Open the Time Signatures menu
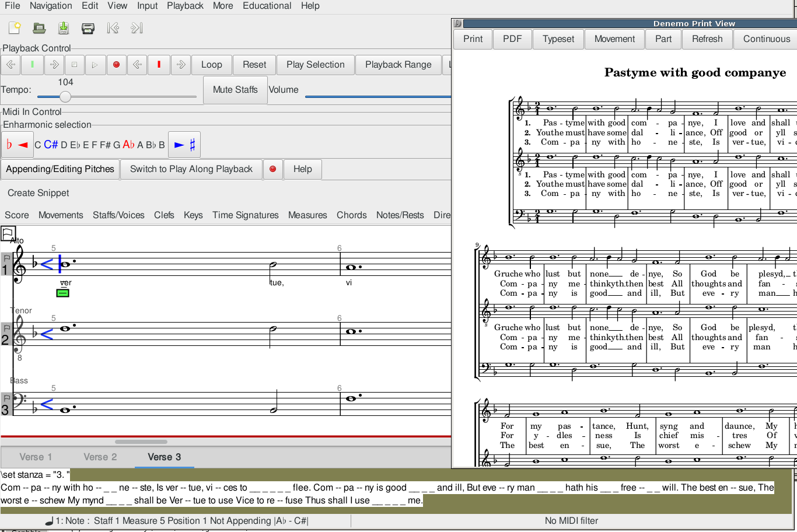The height and width of the screenshot is (532, 797). click(245, 215)
